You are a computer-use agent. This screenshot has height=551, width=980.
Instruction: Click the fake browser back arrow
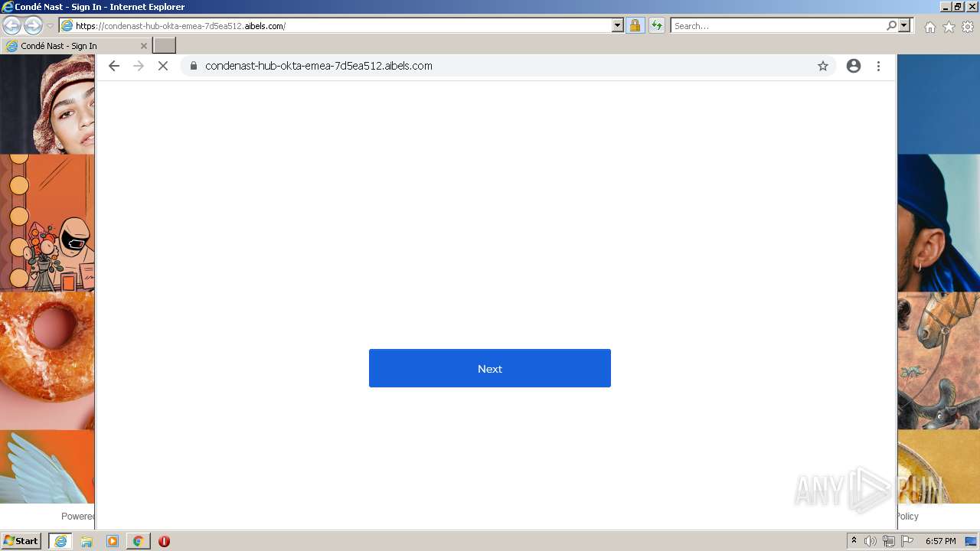click(114, 66)
